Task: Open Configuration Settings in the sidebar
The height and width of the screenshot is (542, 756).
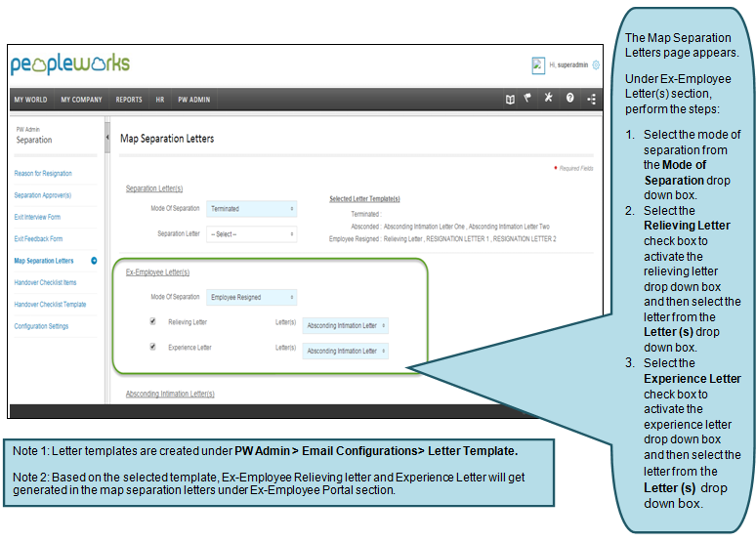Action: 41,326
